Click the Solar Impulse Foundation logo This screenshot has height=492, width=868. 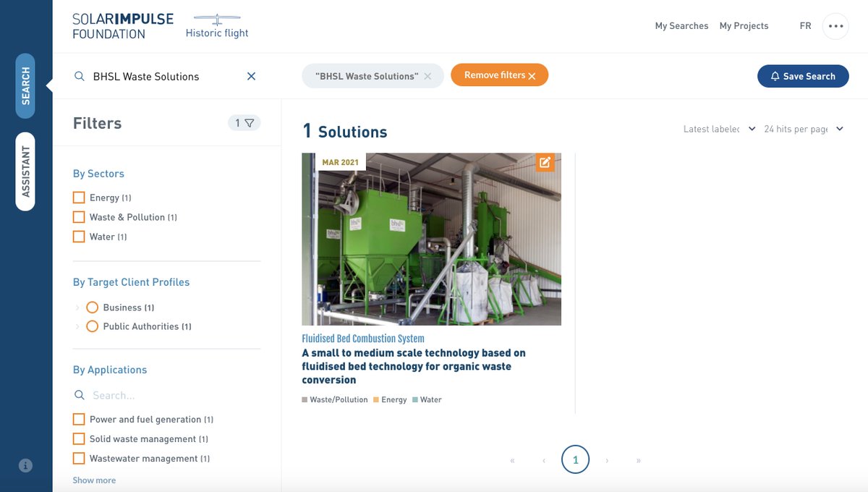[122, 26]
